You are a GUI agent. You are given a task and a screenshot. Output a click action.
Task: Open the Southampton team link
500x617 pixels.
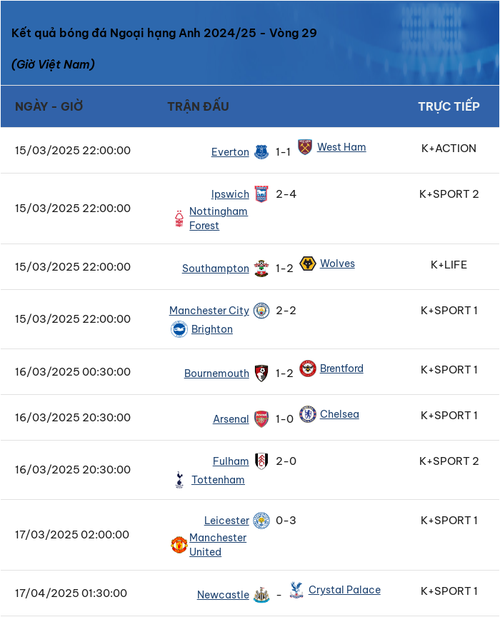tap(216, 268)
